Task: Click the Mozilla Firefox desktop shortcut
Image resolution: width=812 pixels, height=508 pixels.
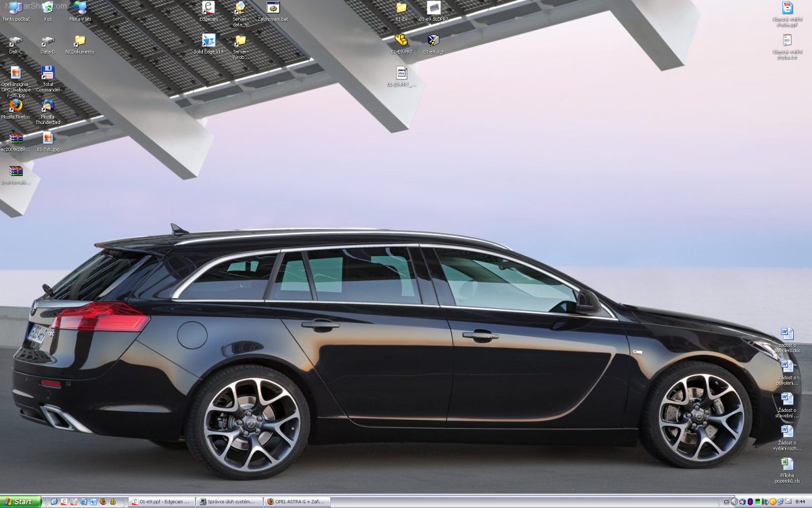Action: click(16, 106)
